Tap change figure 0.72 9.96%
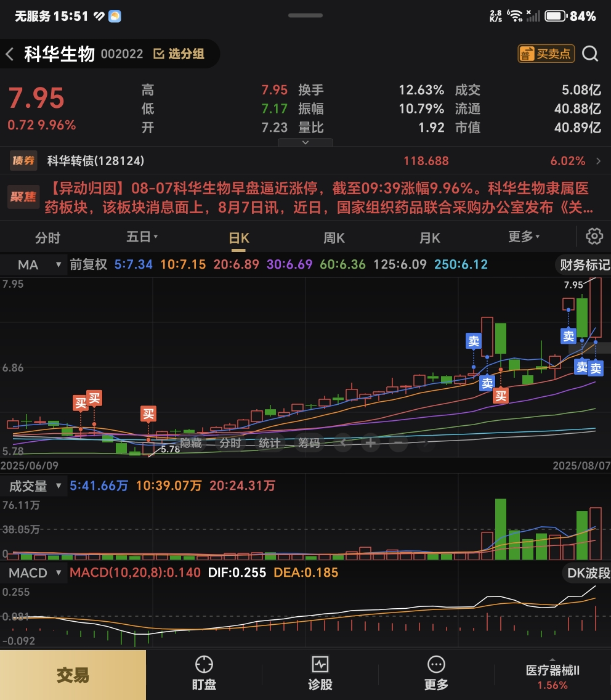This screenshot has height=700, width=611. pyautogui.click(x=41, y=125)
